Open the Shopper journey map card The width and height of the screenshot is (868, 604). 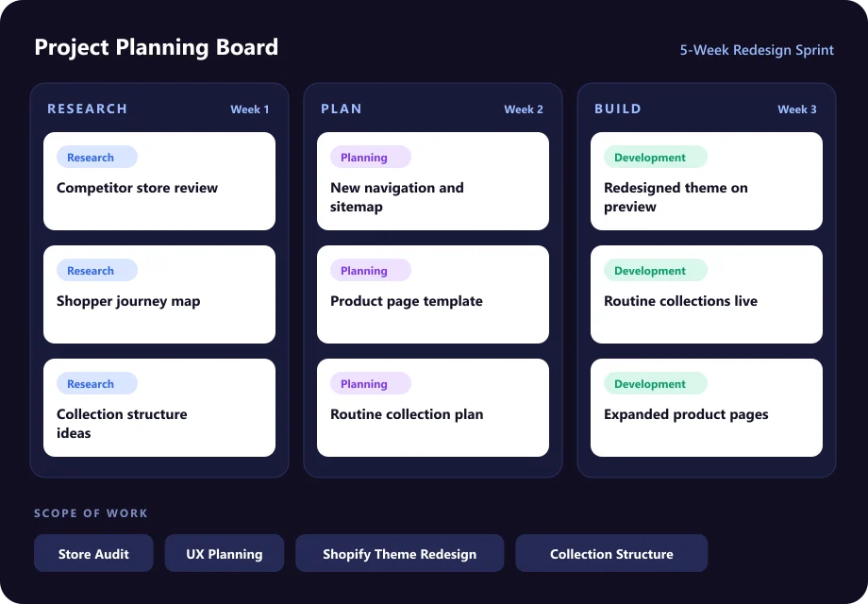click(x=159, y=294)
